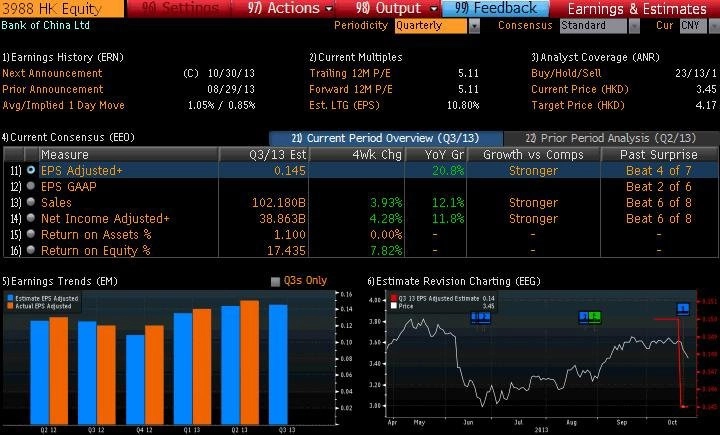The height and width of the screenshot is (435, 720).
Task: Click the orange Actual EPS Adjusted legend swatch
Action: [x=10, y=306]
